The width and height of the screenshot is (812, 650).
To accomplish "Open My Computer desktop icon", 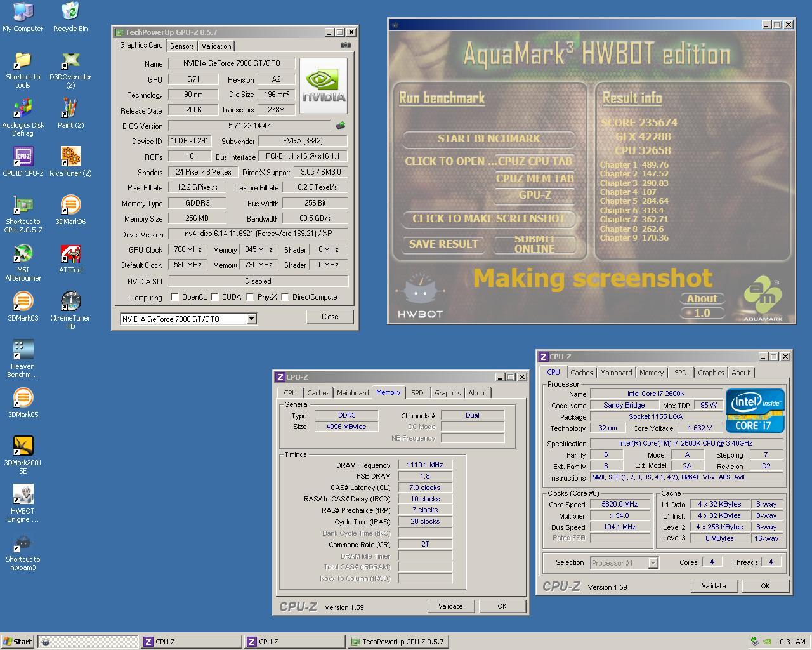I will (x=23, y=17).
